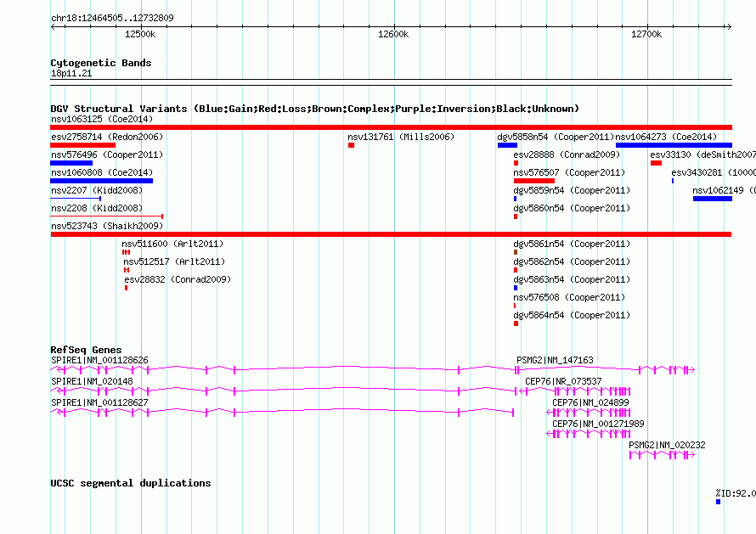Screen dimensions: 756x534
Task: Click nsv2208 (Kidd2008) variant label
Action: coord(97,208)
